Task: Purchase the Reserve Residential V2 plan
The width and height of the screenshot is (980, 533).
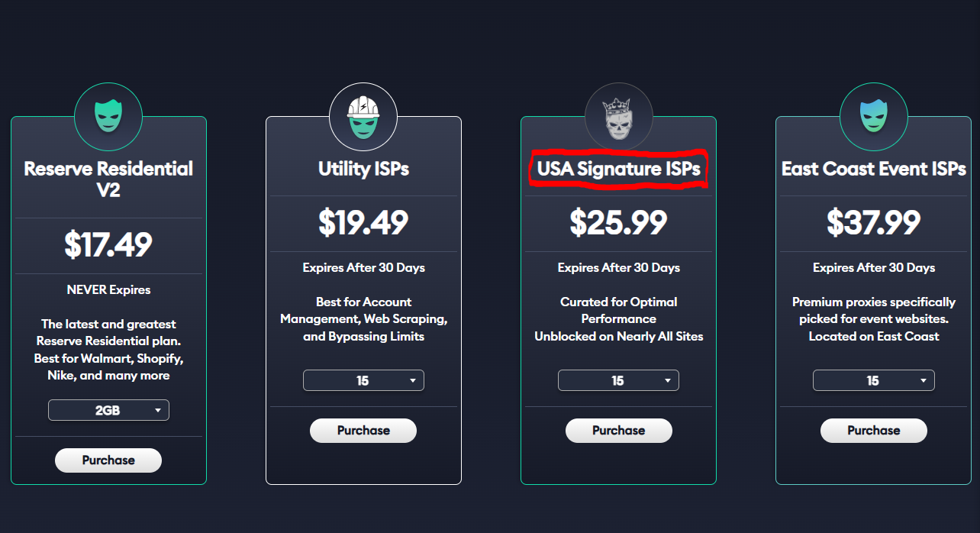Action: [108, 460]
